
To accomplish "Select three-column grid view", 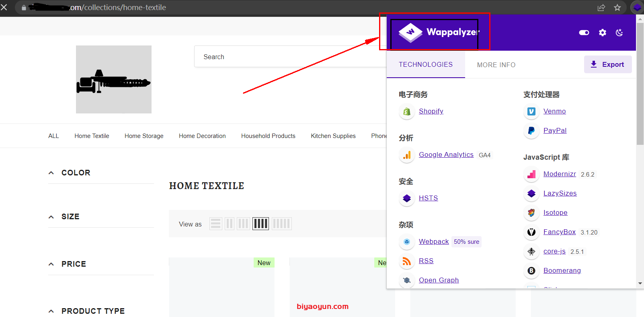I will click(x=243, y=224).
